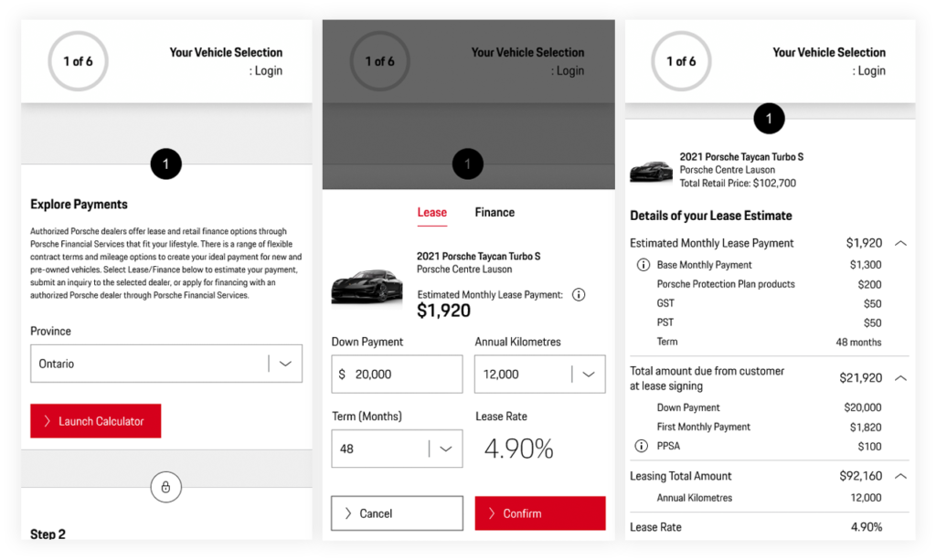Click the Down Payment input field
936x560 pixels.
tap(397, 375)
